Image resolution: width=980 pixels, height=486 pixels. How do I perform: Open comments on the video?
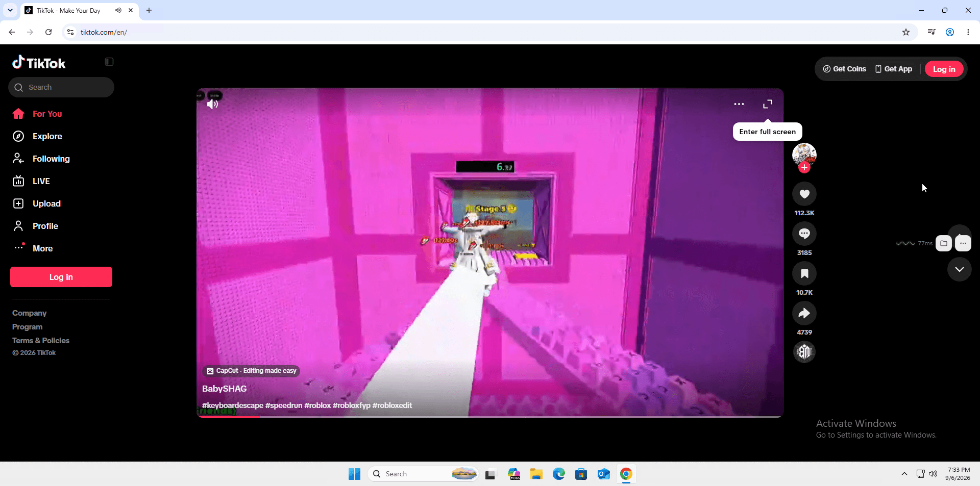click(804, 234)
